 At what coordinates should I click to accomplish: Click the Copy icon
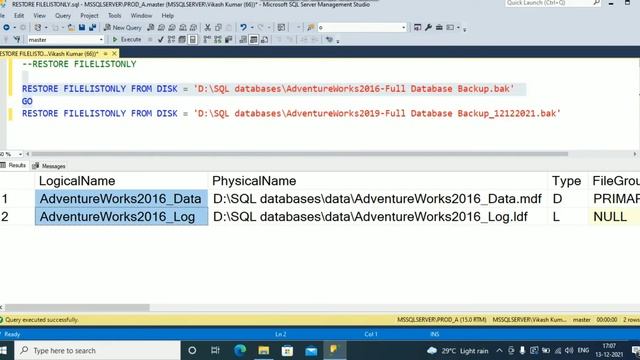(x=218, y=27)
